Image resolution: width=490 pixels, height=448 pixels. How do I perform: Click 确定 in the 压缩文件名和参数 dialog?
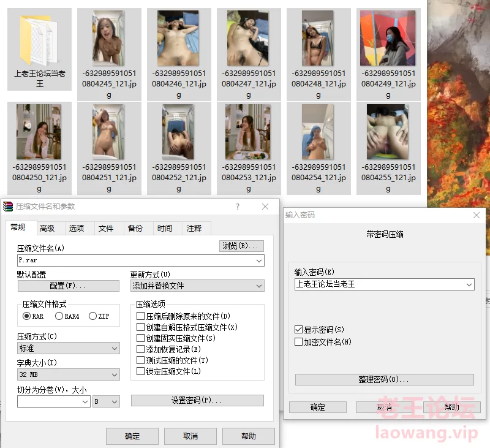coord(132,436)
